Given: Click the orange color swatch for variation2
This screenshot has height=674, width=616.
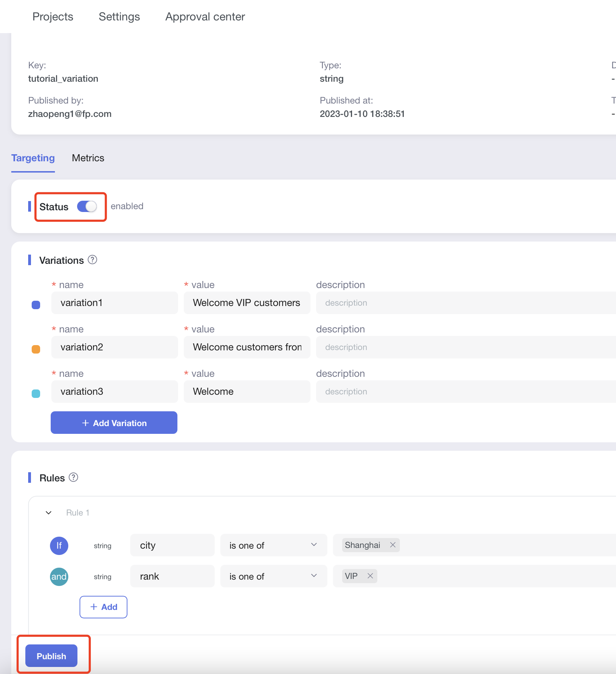Looking at the screenshot, I should pos(36,349).
